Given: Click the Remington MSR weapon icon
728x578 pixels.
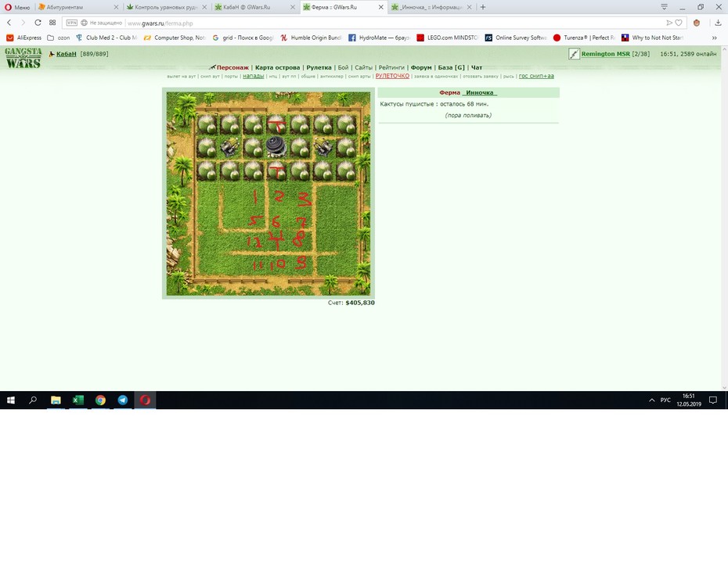Looking at the screenshot, I should pos(574,54).
